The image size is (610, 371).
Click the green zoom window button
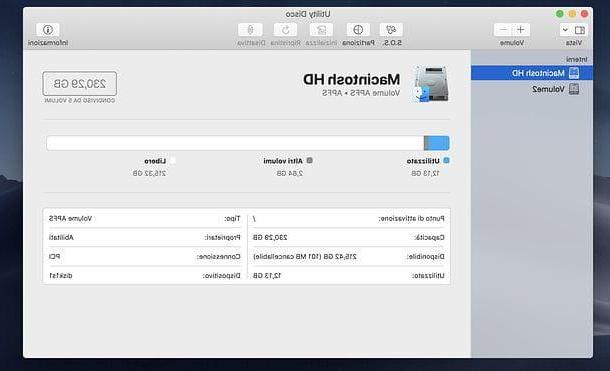pos(559,14)
